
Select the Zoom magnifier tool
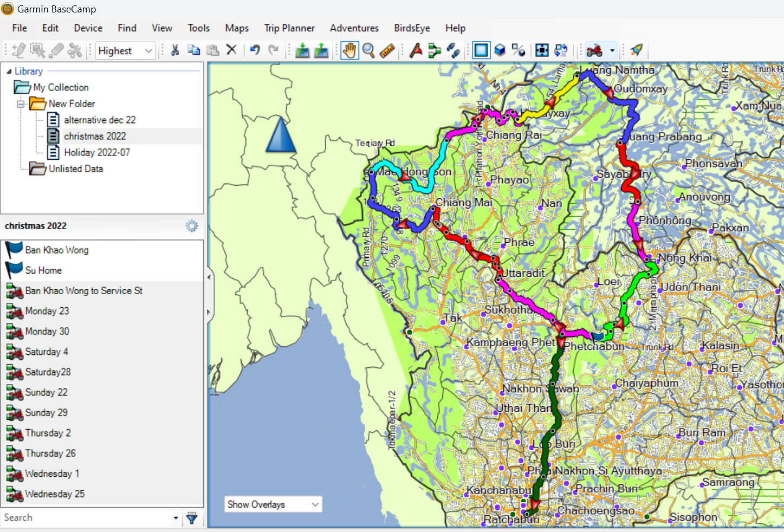click(368, 50)
